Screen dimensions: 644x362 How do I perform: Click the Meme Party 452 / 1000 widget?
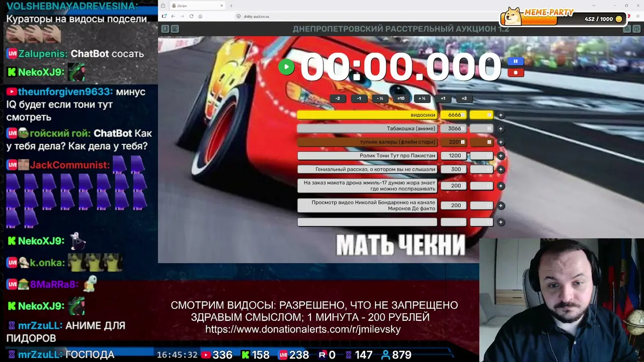(564, 17)
